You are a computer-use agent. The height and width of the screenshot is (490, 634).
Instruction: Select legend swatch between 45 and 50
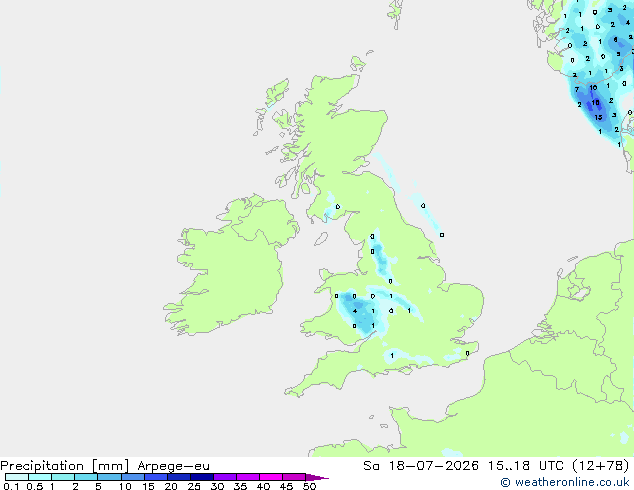293,477
